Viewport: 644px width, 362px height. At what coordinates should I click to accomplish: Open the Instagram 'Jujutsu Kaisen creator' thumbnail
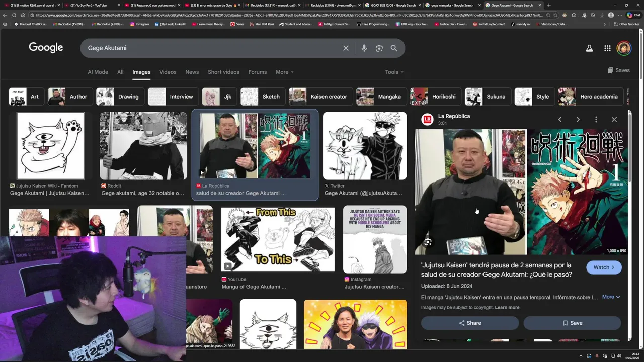[375, 239]
